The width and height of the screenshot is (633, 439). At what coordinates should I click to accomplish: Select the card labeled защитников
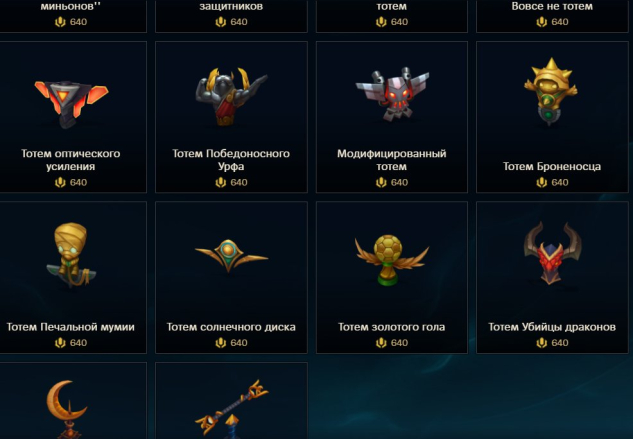pyautogui.click(x=231, y=16)
